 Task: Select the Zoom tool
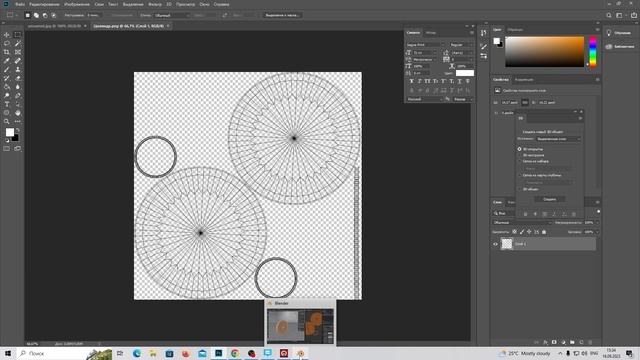click(x=7, y=121)
